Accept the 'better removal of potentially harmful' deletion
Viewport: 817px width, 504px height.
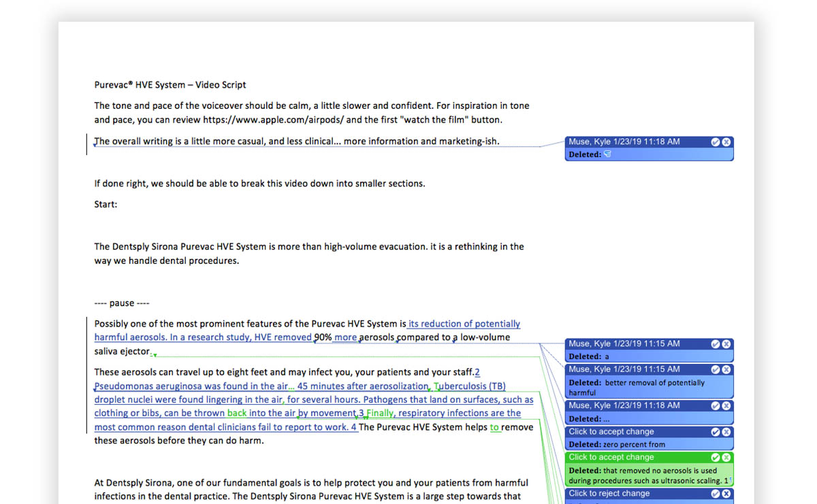click(716, 369)
